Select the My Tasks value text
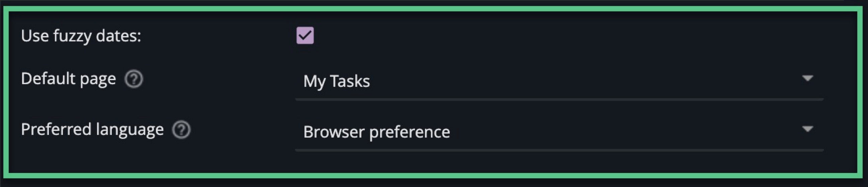The image size is (868, 187). [336, 81]
